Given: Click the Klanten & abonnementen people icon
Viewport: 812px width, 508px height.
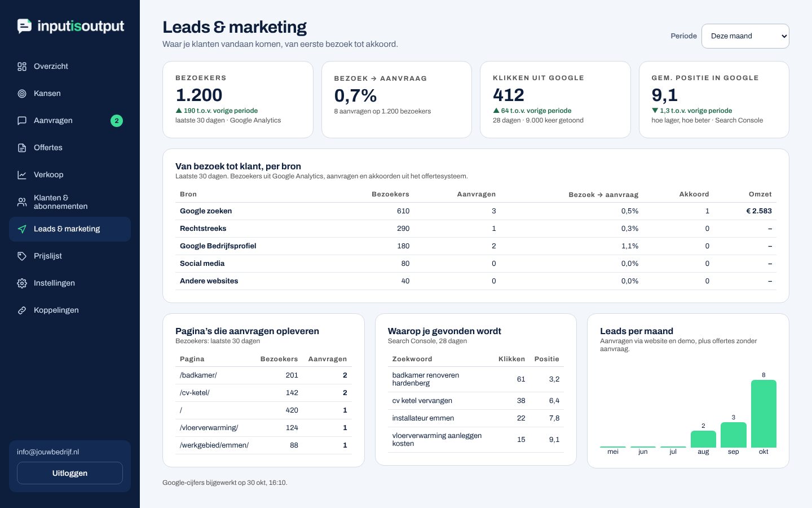Looking at the screenshot, I should click(22, 202).
